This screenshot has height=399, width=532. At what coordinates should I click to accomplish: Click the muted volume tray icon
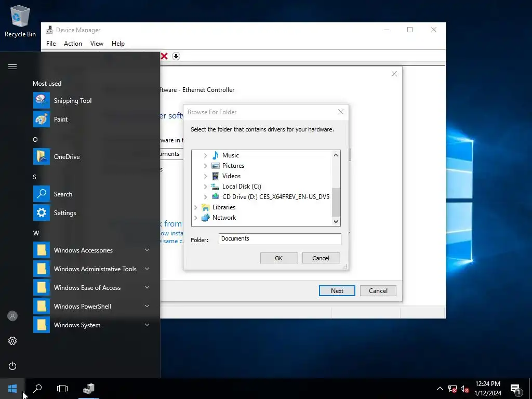465,389
